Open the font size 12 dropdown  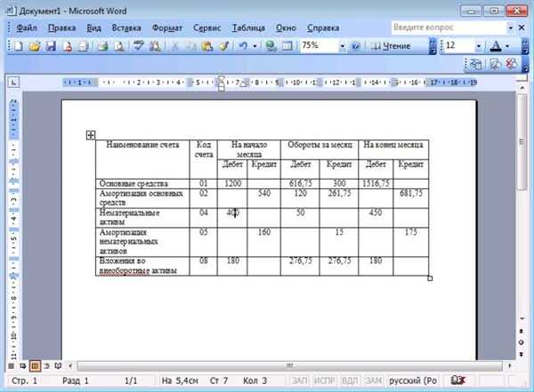pyautogui.click(x=479, y=46)
